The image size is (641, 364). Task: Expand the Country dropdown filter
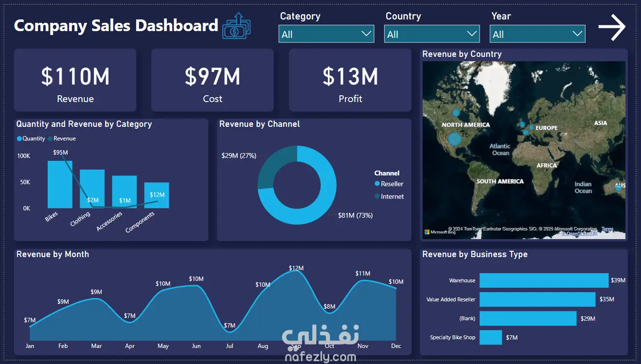click(x=432, y=34)
